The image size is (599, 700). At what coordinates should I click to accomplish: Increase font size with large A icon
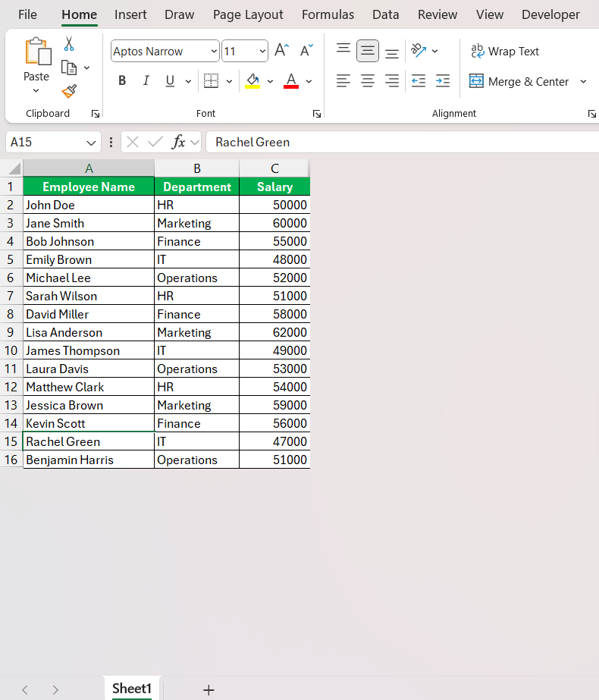(x=281, y=50)
